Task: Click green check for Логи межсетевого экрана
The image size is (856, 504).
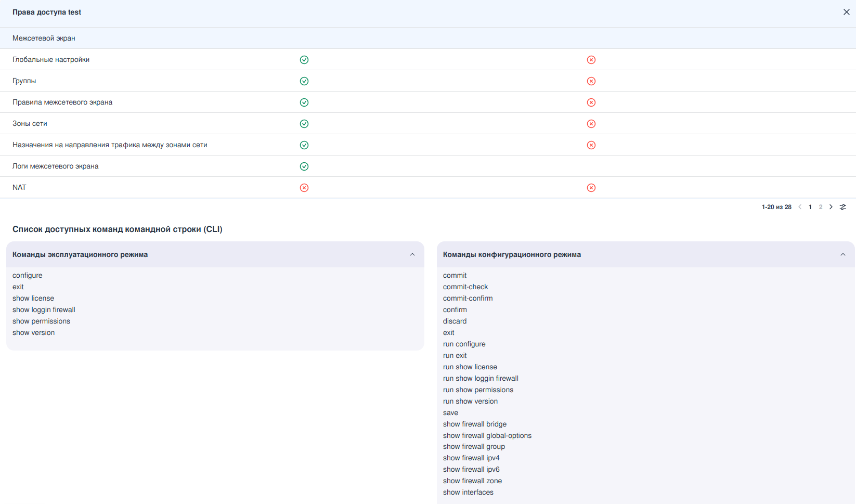Action: [304, 166]
